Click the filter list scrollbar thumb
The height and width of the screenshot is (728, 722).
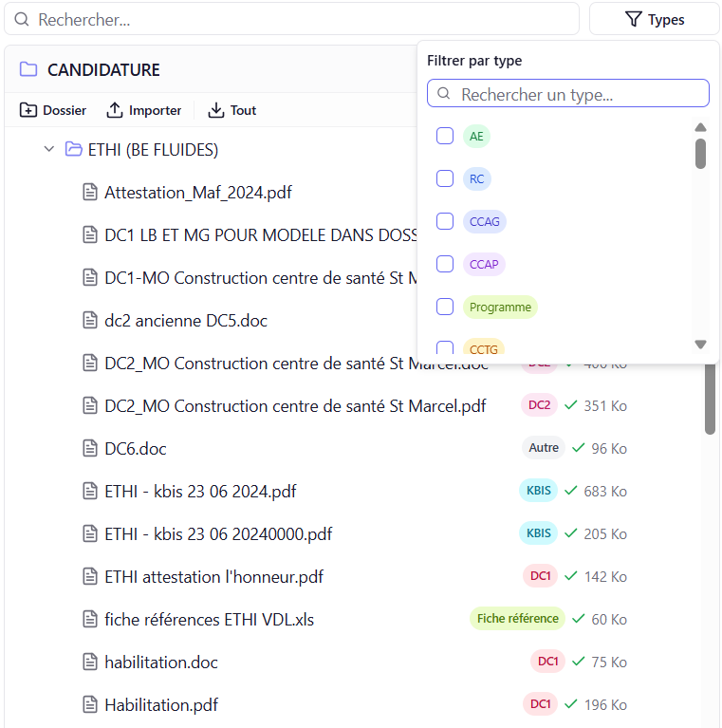tap(701, 154)
